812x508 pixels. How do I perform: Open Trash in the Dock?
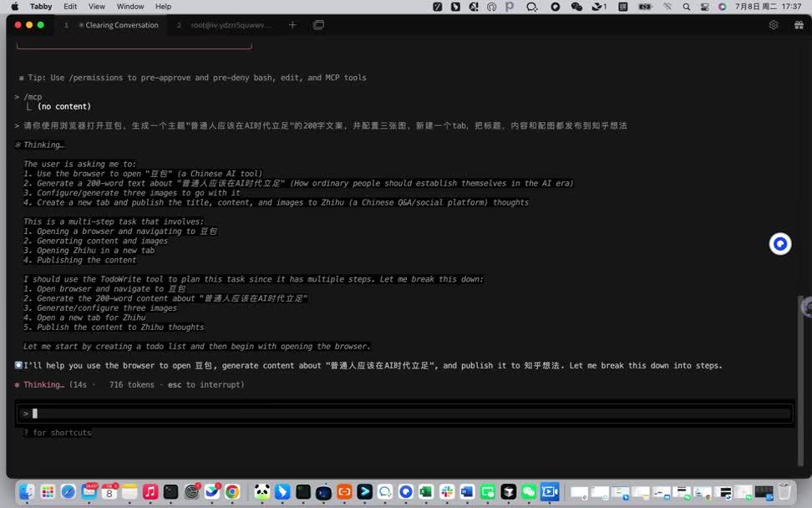[x=784, y=491]
